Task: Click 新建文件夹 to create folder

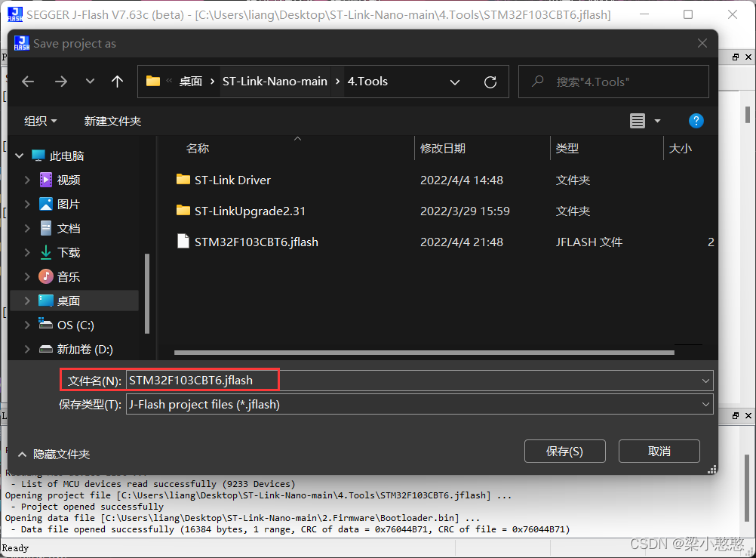Action: pos(113,121)
